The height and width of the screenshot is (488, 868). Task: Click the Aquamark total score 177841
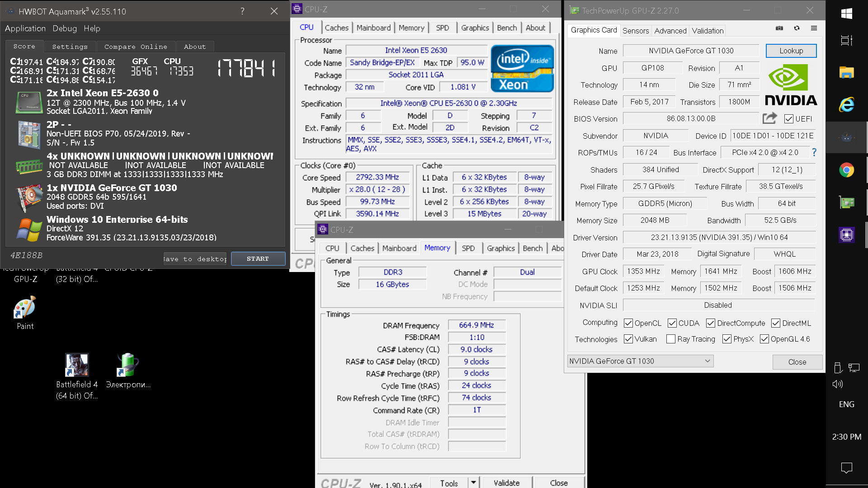[x=247, y=68]
